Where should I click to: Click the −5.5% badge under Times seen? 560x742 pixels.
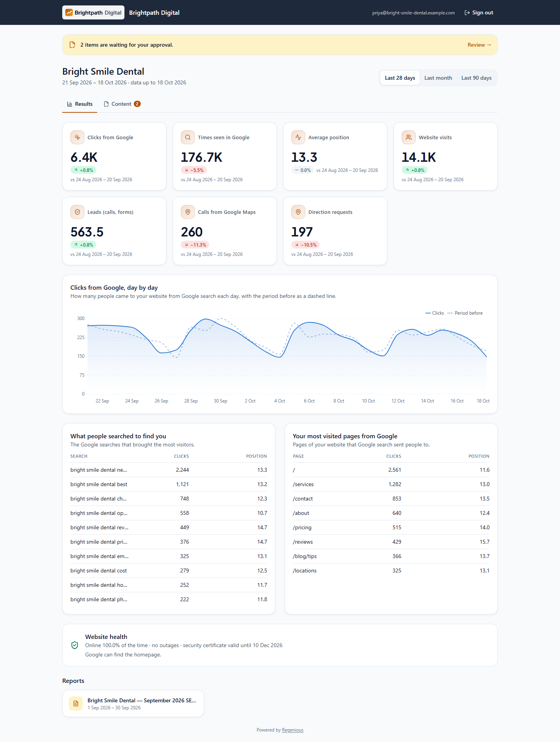(x=194, y=170)
